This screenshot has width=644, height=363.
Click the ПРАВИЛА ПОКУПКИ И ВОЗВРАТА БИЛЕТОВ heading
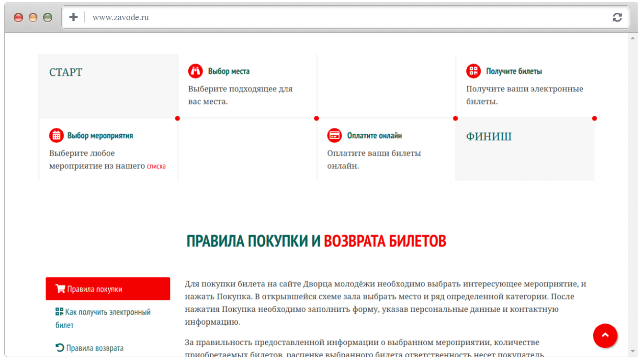tap(316, 241)
